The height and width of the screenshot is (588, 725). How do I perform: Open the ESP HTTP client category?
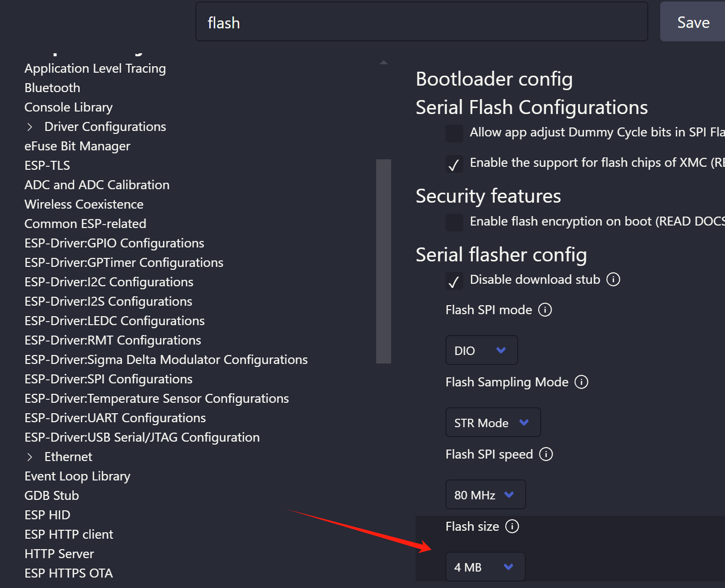pos(69,534)
